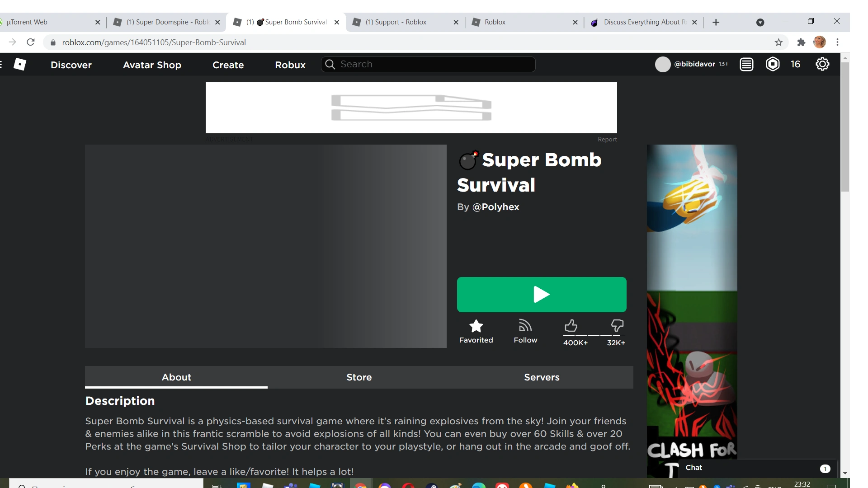Click the browser extensions puzzle icon
This screenshot has width=868, height=488.
[x=801, y=42]
